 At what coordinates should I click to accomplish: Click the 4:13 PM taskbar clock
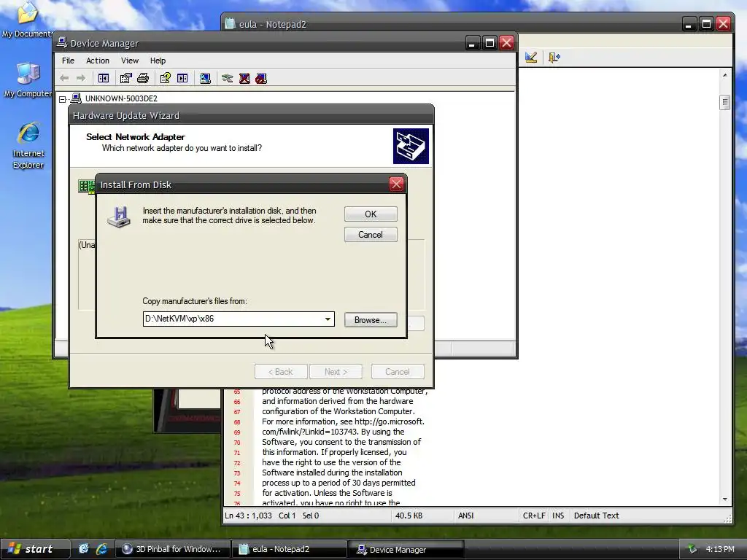720,549
